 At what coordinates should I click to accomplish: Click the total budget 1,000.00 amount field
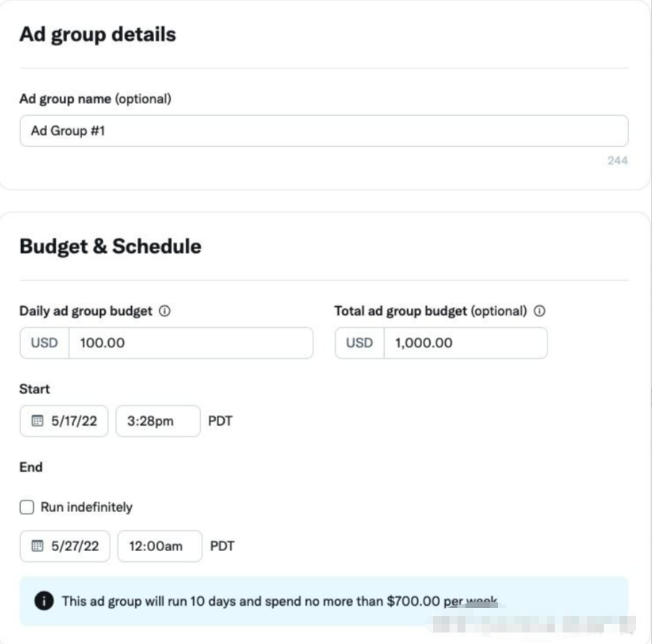point(465,343)
